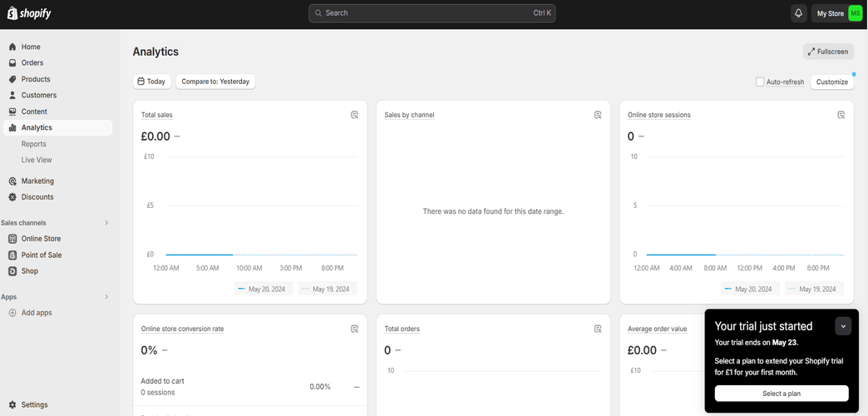
Task: Open the notifications bell
Action: point(798,13)
